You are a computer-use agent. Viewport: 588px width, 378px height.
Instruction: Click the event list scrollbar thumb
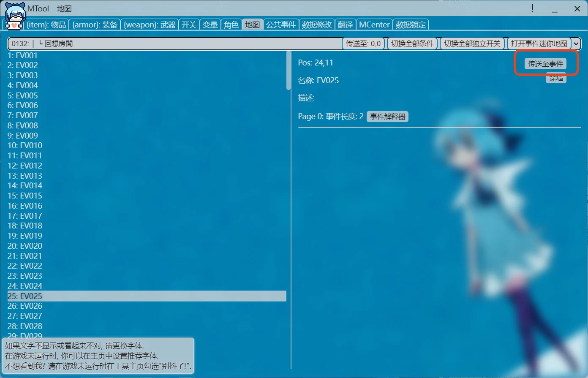pos(289,70)
